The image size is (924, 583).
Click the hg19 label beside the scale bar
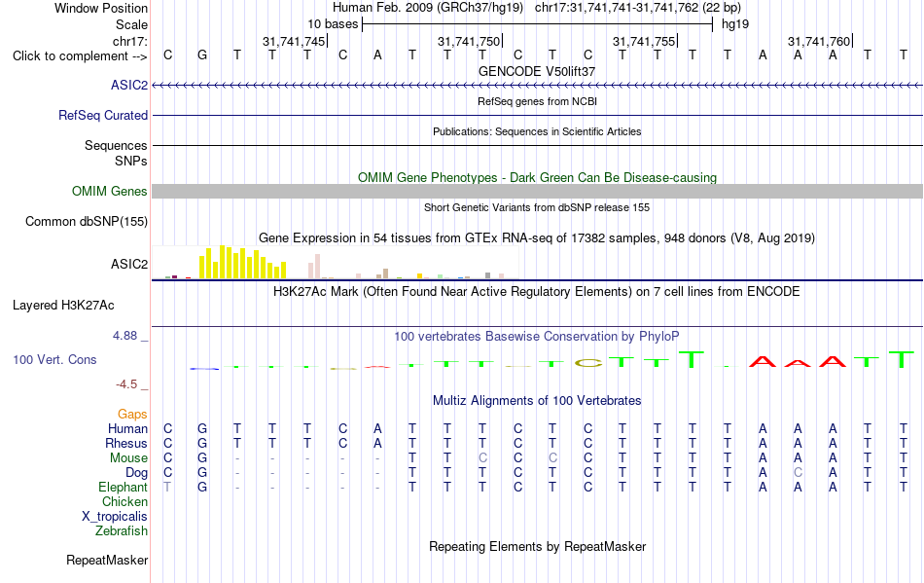[735, 24]
